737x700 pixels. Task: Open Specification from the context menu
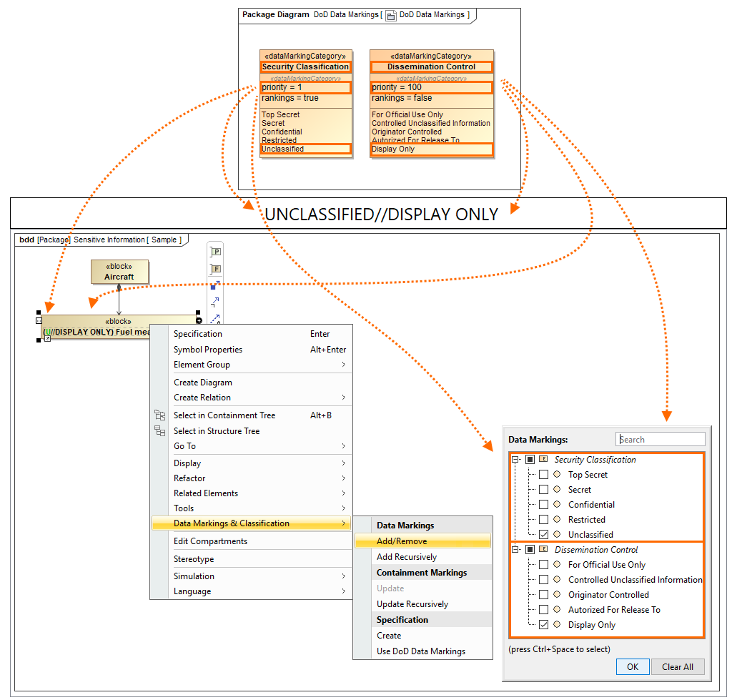251,334
